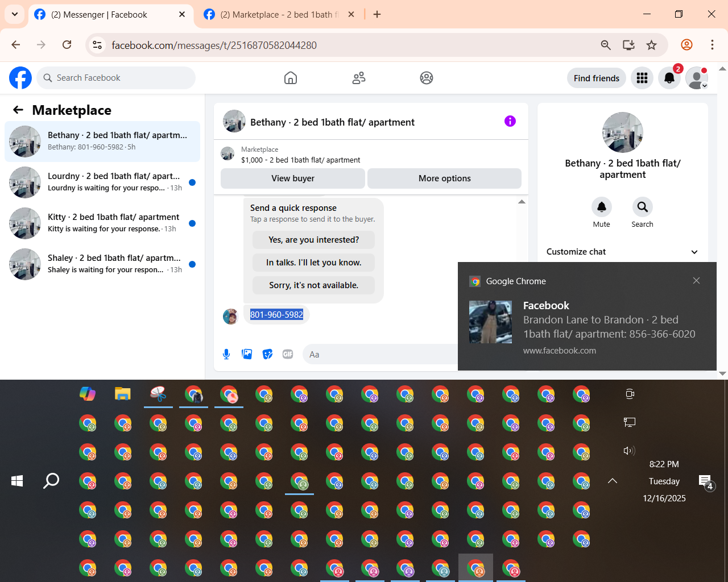Toggle conversation information panel

[x=510, y=121]
